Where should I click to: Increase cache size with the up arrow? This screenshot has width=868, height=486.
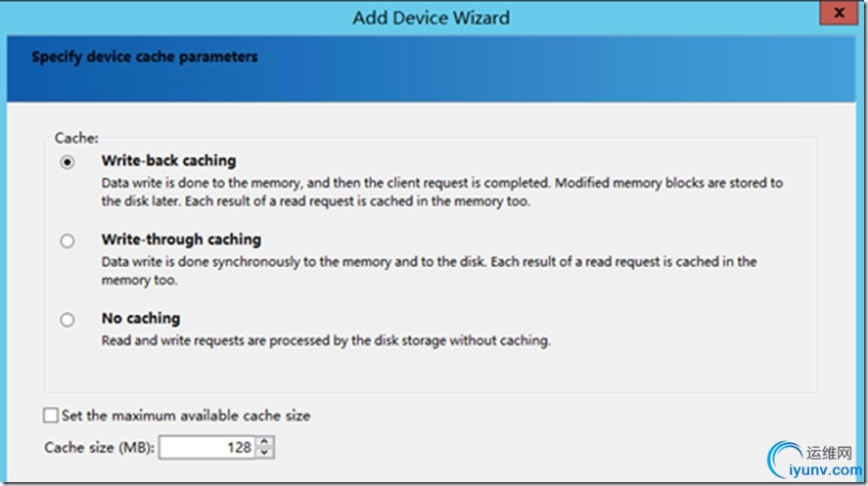coord(266,442)
